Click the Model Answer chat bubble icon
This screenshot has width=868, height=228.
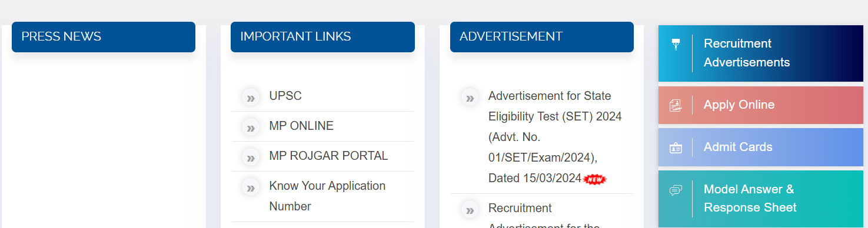pos(676,190)
